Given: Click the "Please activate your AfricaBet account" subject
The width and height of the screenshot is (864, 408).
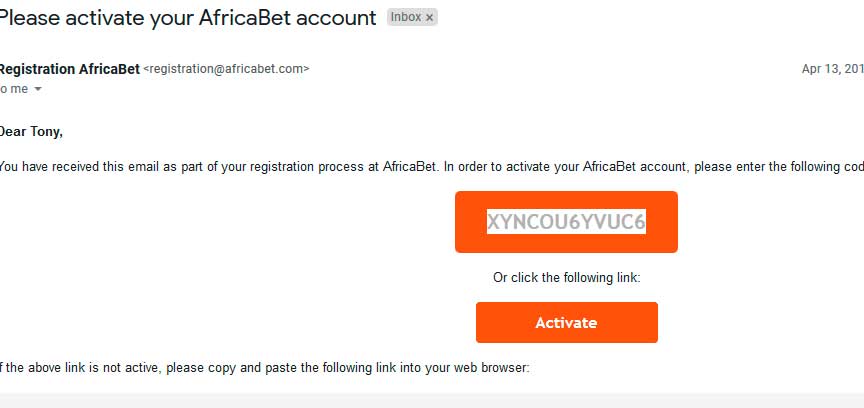Looking at the screenshot, I should click(x=188, y=18).
